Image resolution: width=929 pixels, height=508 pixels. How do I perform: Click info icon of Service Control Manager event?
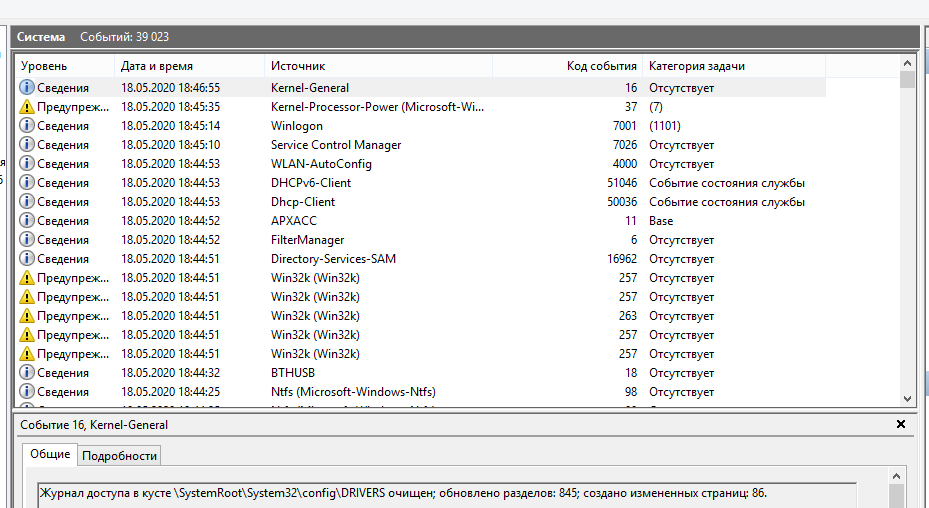tap(27, 145)
